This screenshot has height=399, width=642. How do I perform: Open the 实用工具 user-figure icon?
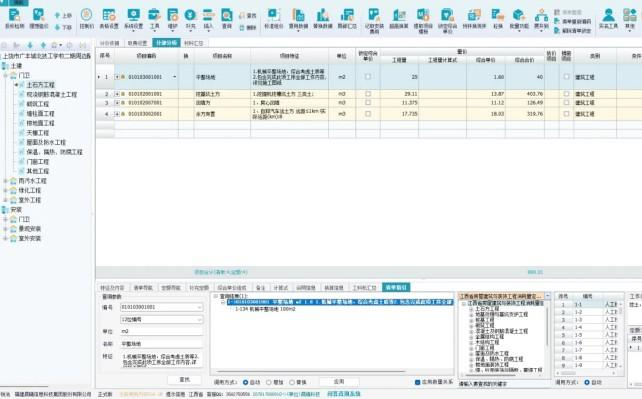608,15
